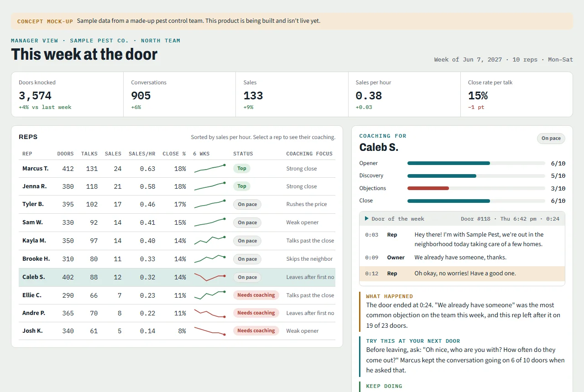Screen dimensions: 584x392
Task: Click the Close rate per talk 15% value
Action: click(x=478, y=96)
